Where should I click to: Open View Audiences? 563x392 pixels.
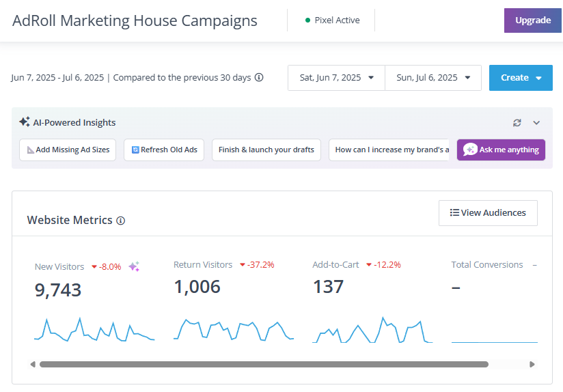488,213
